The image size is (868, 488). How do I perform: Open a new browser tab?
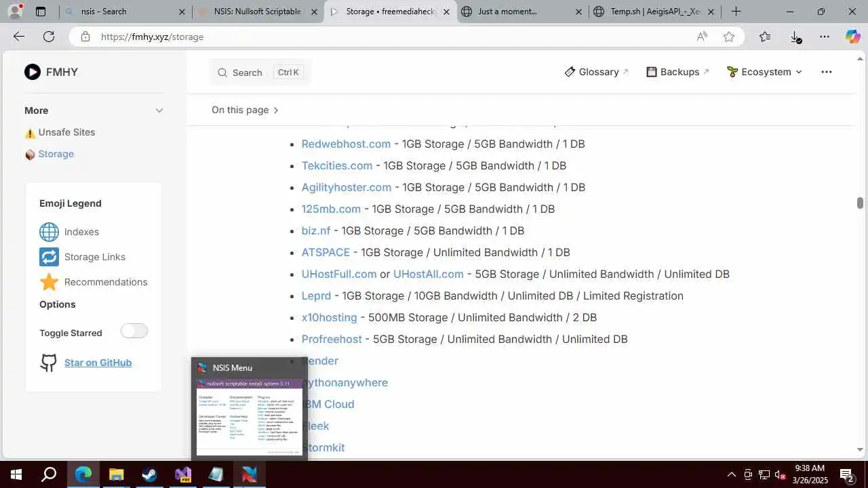736,12
